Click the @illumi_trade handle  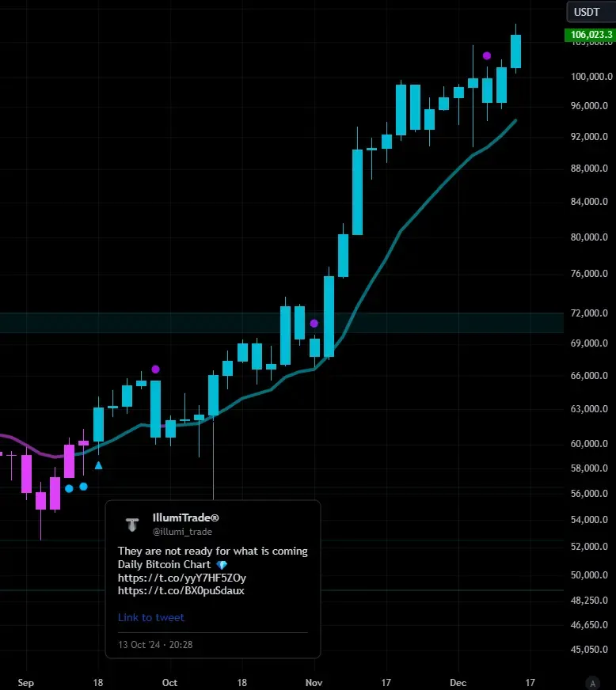[x=182, y=532]
